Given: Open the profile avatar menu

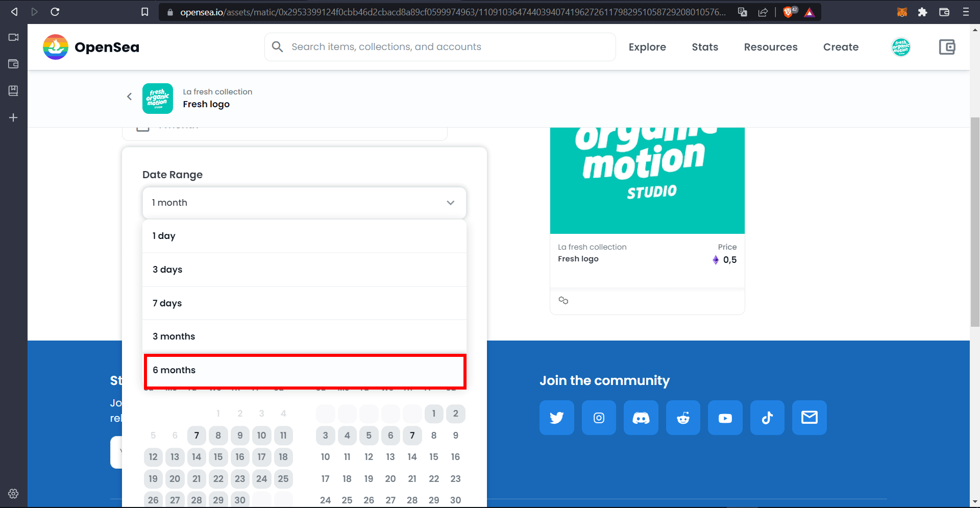Looking at the screenshot, I should click(901, 47).
